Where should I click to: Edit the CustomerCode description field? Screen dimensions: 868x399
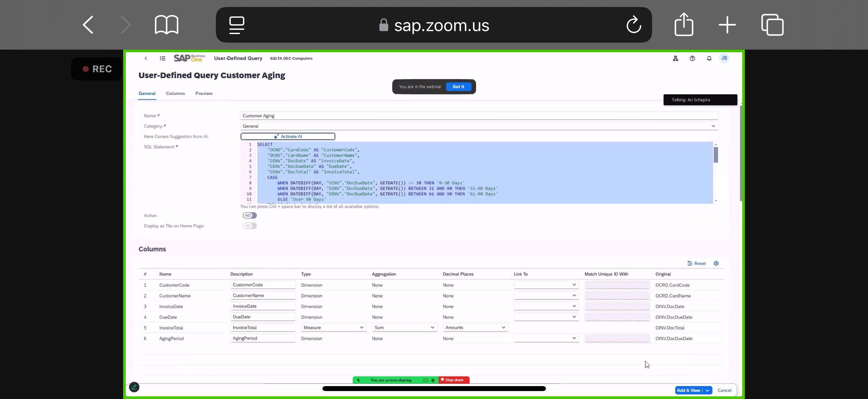263,285
